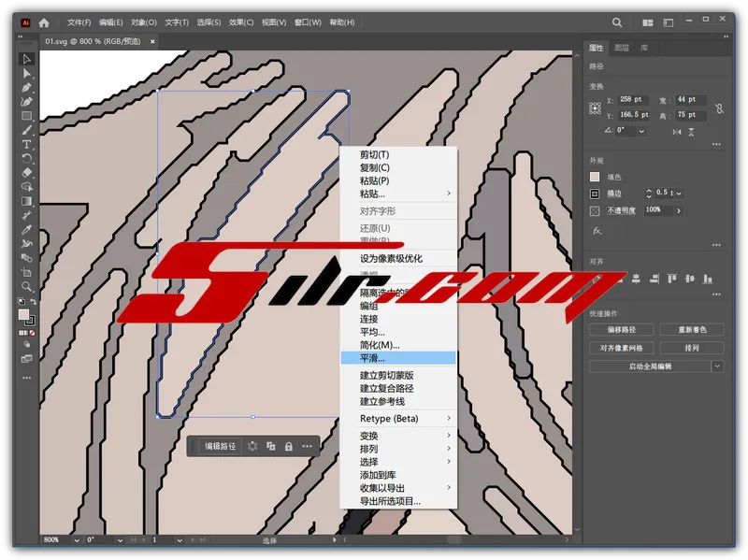The image size is (748, 560).
Task: Open the arrange documents icon
Action: point(647,22)
